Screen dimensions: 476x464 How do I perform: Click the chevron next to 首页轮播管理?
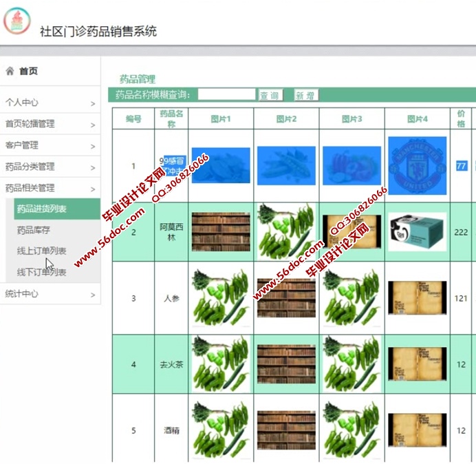pos(93,125)
